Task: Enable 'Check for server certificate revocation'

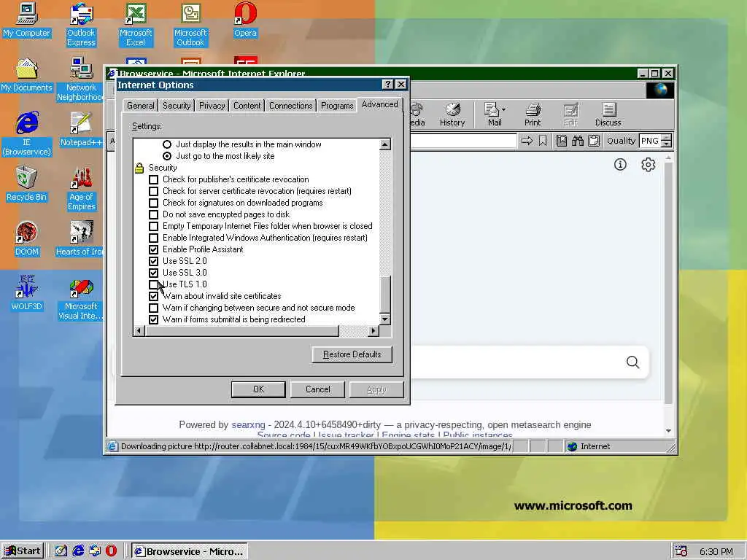Action: click(x=153, y=192)
